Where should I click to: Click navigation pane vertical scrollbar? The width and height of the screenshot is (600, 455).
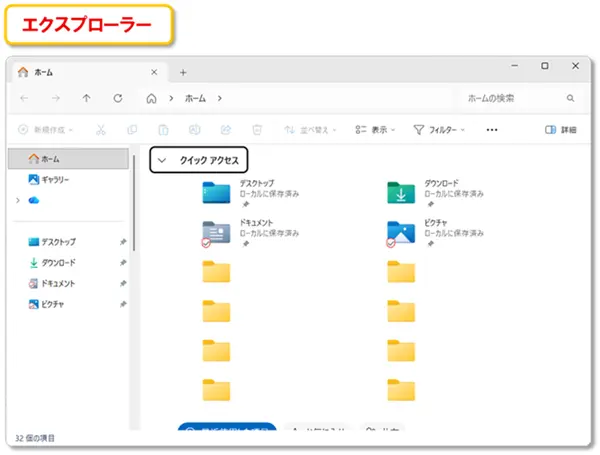(x=134, y=203)
